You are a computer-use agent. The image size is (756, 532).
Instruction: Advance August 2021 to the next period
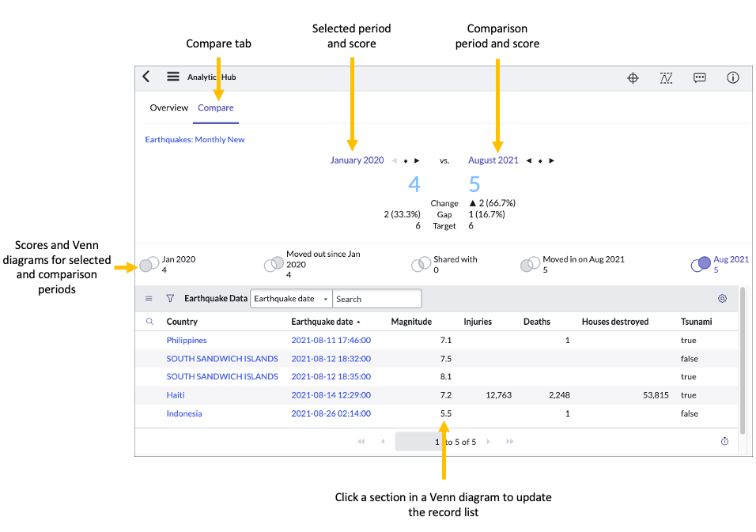tap(551, 160)
